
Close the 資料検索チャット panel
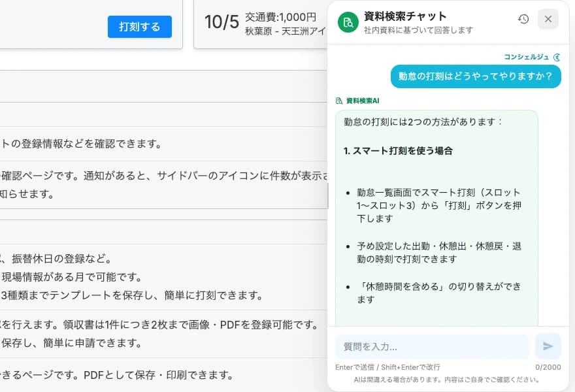pos(548,19)
